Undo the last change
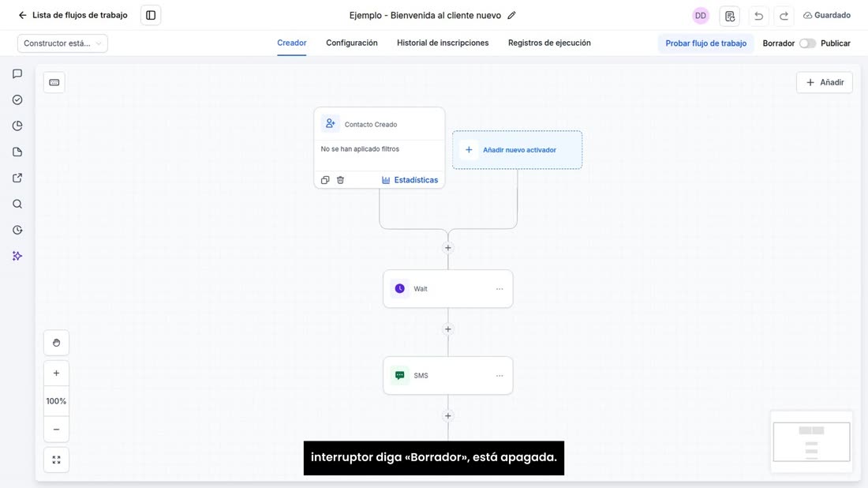The width and height of the screenshot is (868, 488). (758, 16)
